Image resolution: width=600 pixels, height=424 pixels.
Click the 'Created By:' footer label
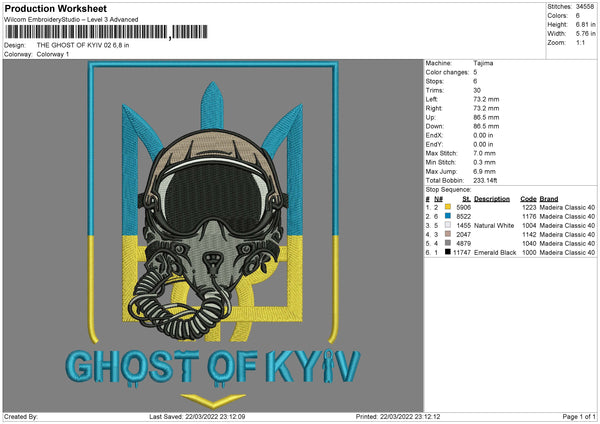point(21,416)
